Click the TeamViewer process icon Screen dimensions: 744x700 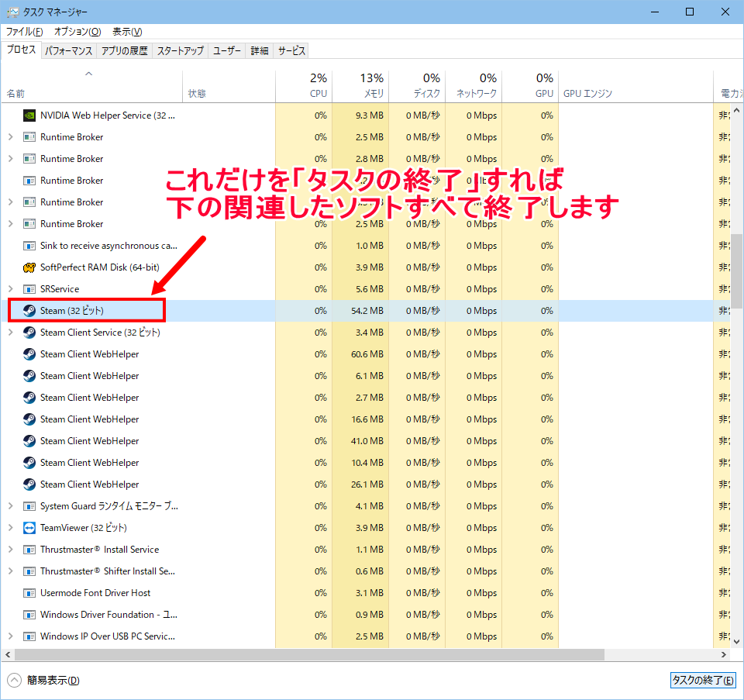click(x=29, y=528)
